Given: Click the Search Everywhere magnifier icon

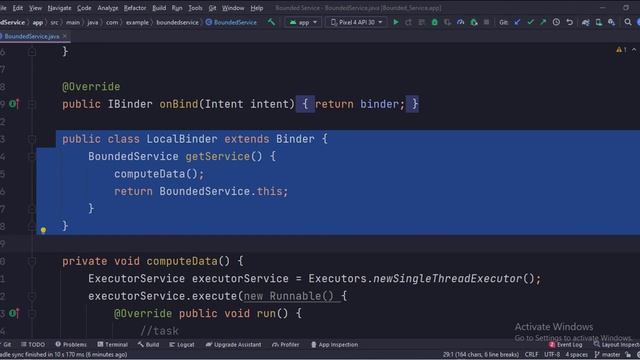Looking at the screenshot, I should [x=628, y=22].
